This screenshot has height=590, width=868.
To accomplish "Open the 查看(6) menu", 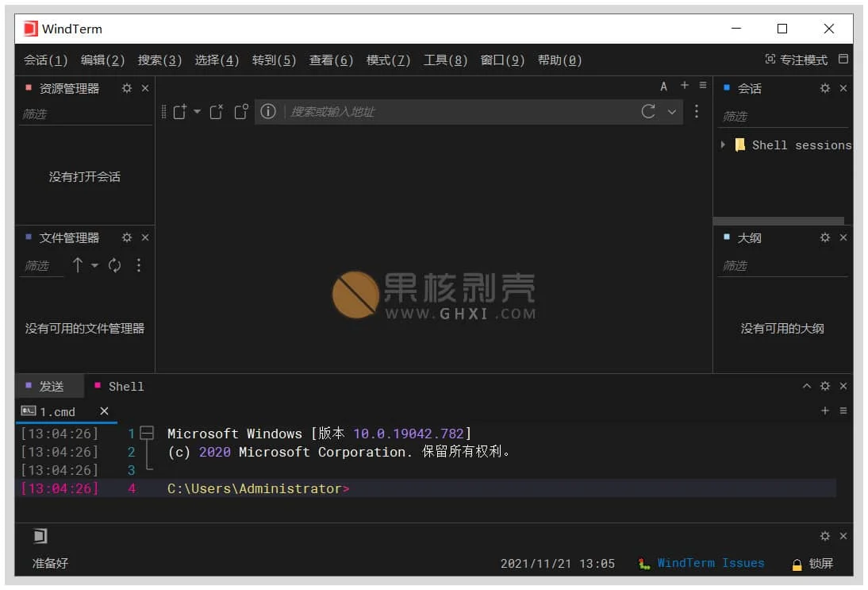I will [331, 60].
